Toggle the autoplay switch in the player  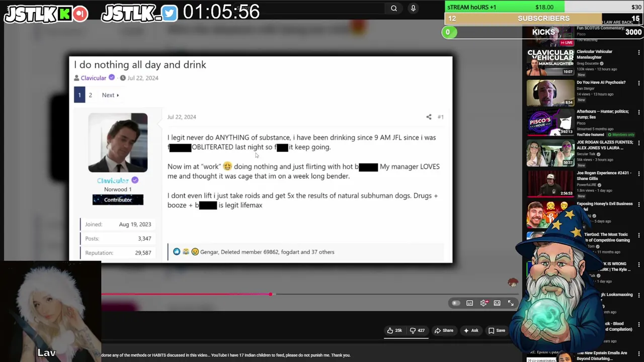[455, 303]
